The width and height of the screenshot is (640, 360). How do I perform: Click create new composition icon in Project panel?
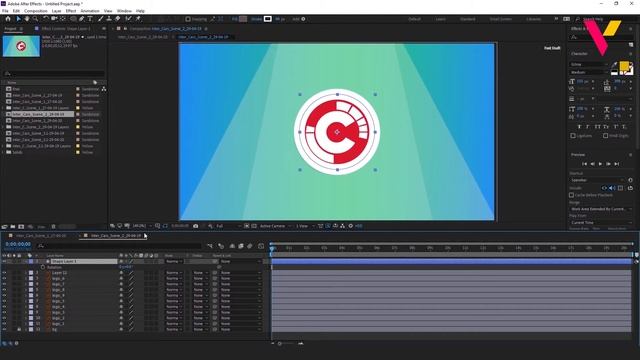coord(21,227)
